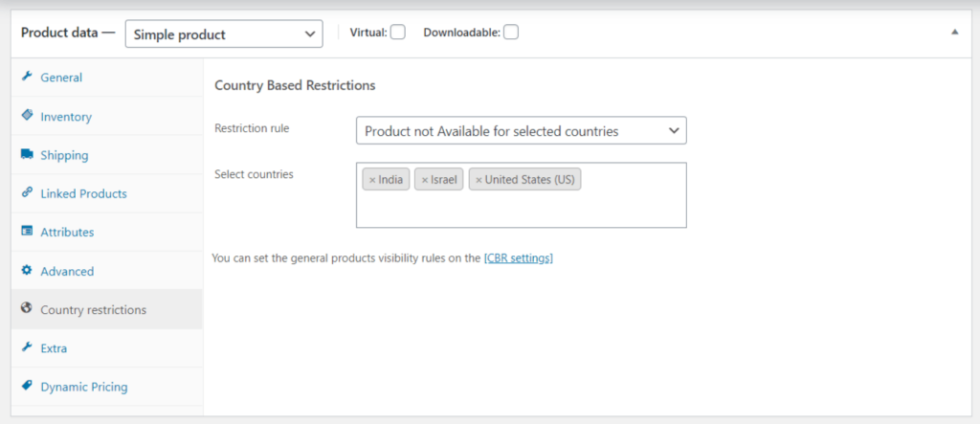Click the Country restrictions globe icon
This screenshot has height=424, width=980.
(x=27, y=309)
